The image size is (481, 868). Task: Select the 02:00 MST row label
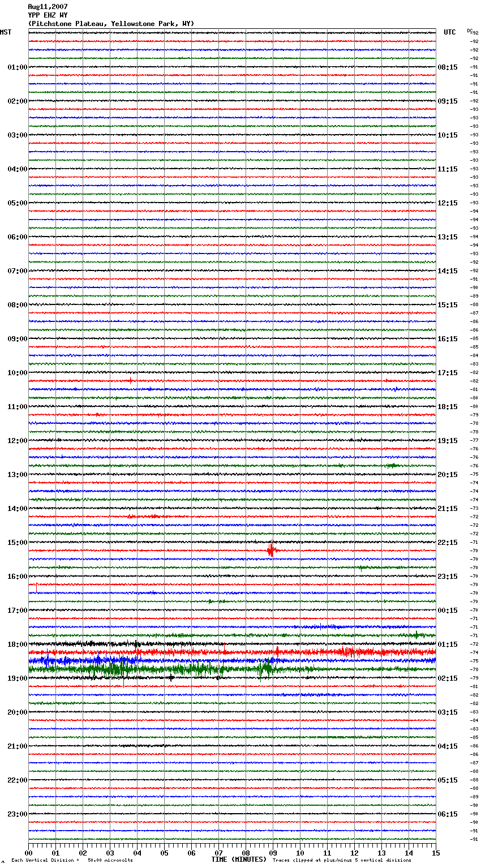click(x=18, y=101)
